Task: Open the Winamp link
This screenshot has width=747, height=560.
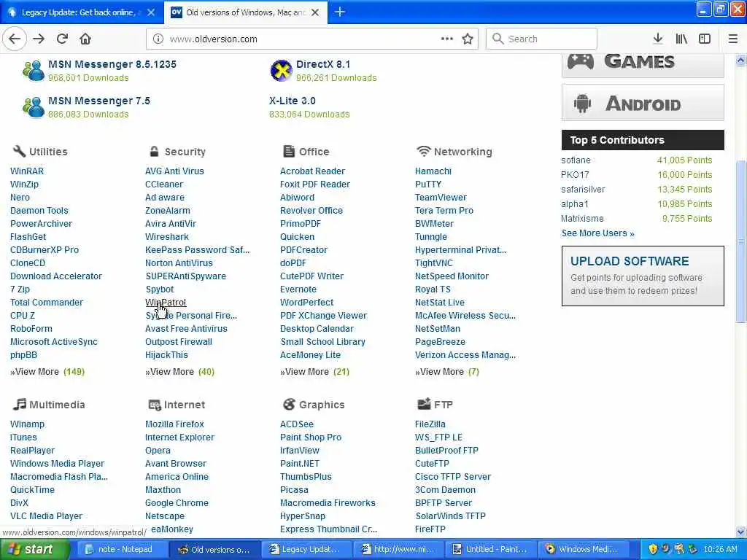Action: (27, 424)
